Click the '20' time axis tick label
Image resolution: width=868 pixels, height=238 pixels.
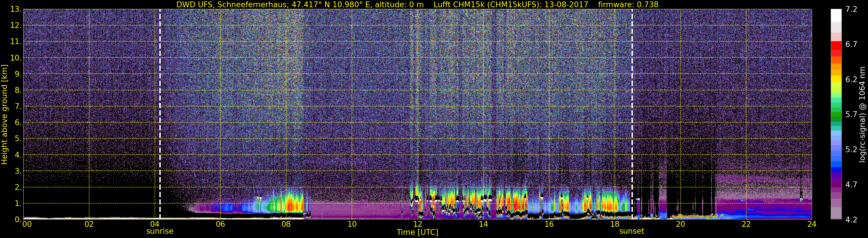click(x=680, y=224)
